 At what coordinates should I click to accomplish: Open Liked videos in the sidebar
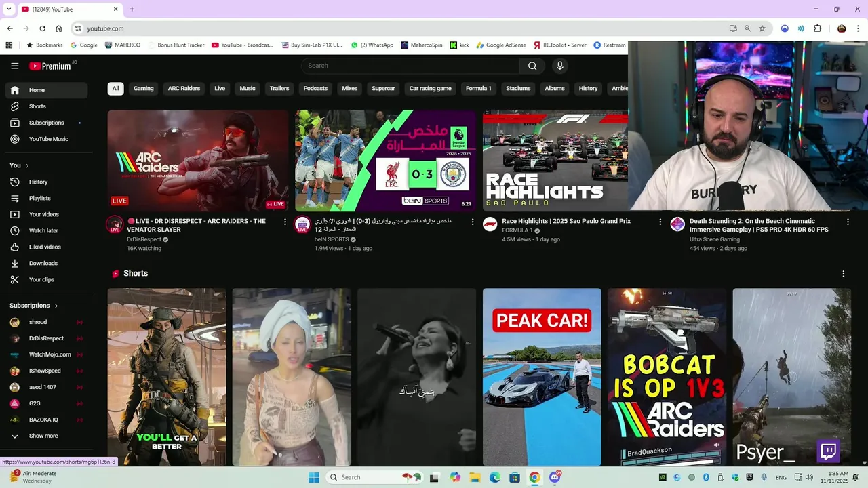(x=46, y=247)
